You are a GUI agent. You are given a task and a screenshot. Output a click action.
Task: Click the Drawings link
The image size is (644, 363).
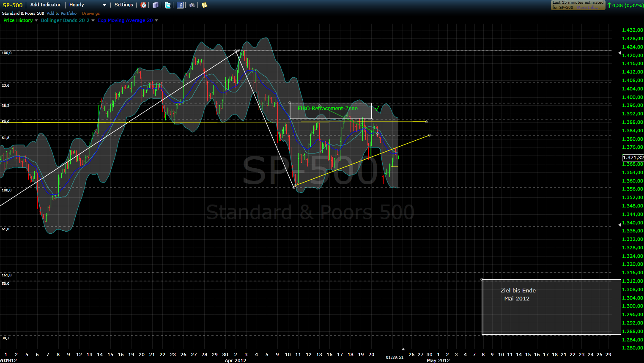point(91,14)
